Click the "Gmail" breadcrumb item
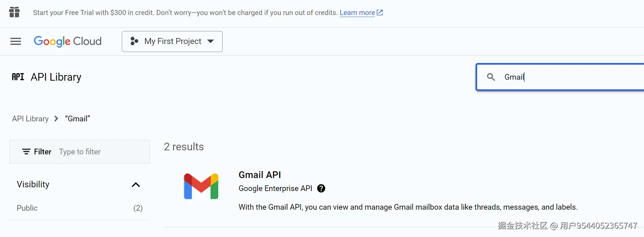644x237 pixels. (x=77, y=119)
